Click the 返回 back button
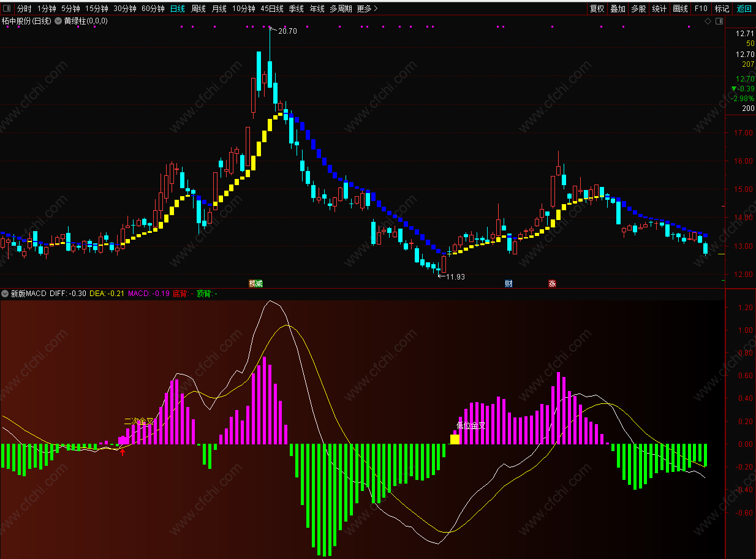 744,9
